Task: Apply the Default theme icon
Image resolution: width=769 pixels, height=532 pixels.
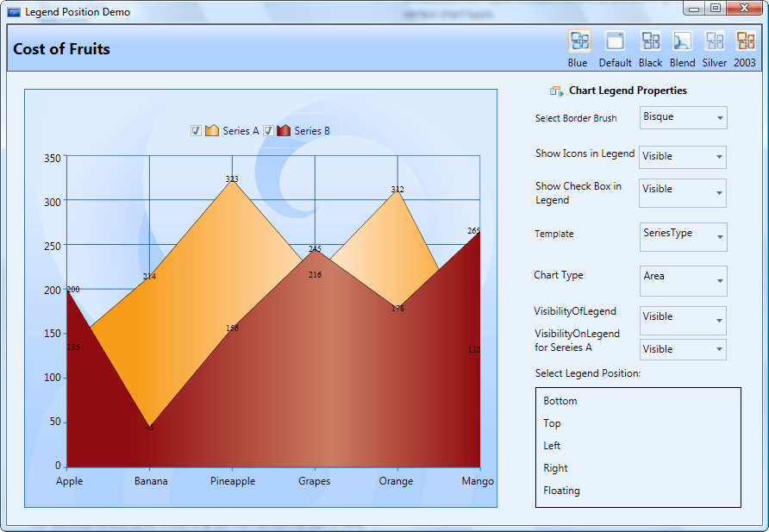Action: (615, 41)
